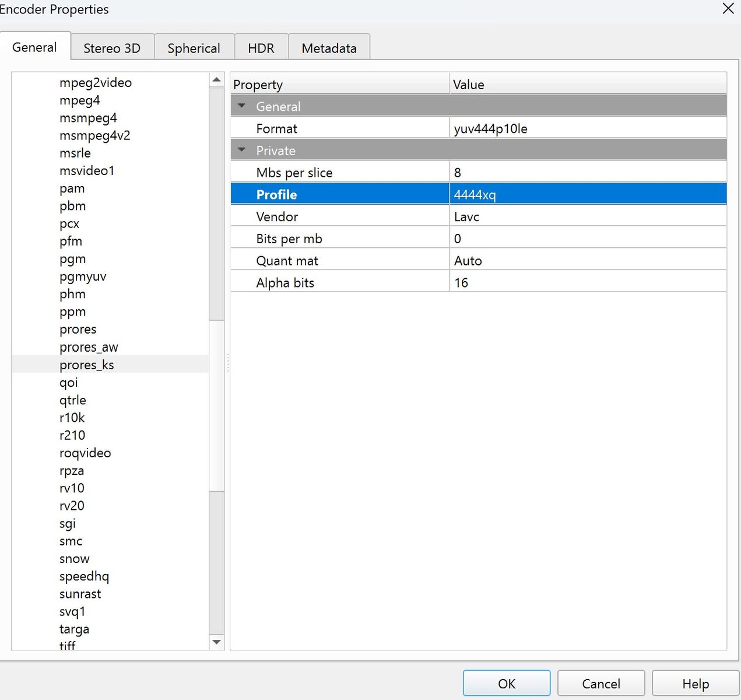The height and width of the screenshot is (700, 741).
Task: Switch to the Stereo 3D tab
Action: tap(112, 48)
